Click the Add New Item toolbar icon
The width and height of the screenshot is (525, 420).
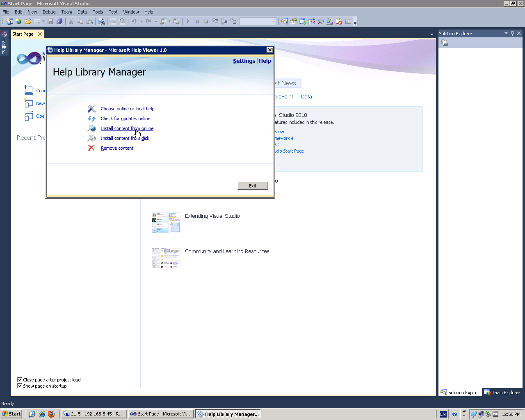[37, 21]
